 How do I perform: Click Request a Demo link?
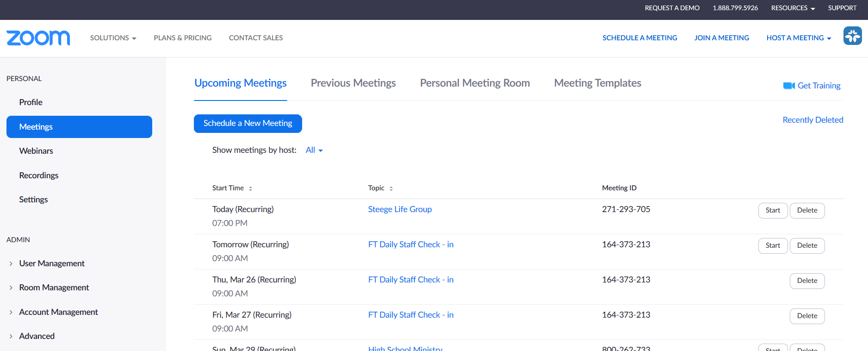point(672,8)
